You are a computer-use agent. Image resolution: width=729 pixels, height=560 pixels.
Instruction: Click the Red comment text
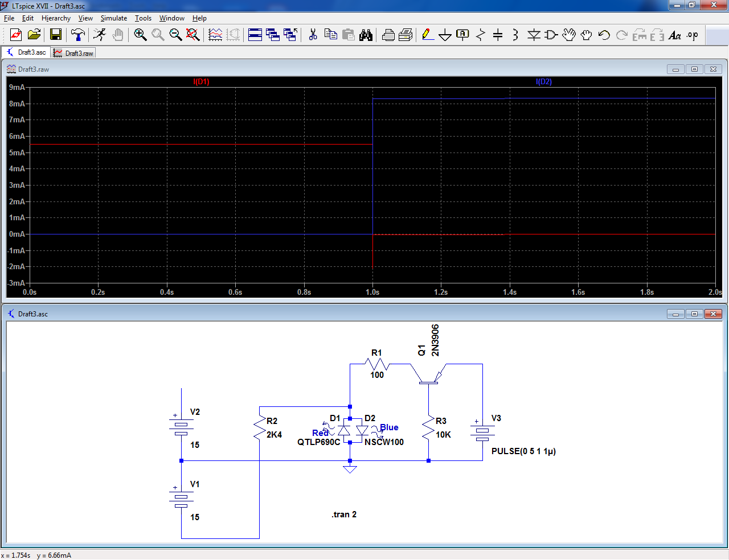pos(320,433)
